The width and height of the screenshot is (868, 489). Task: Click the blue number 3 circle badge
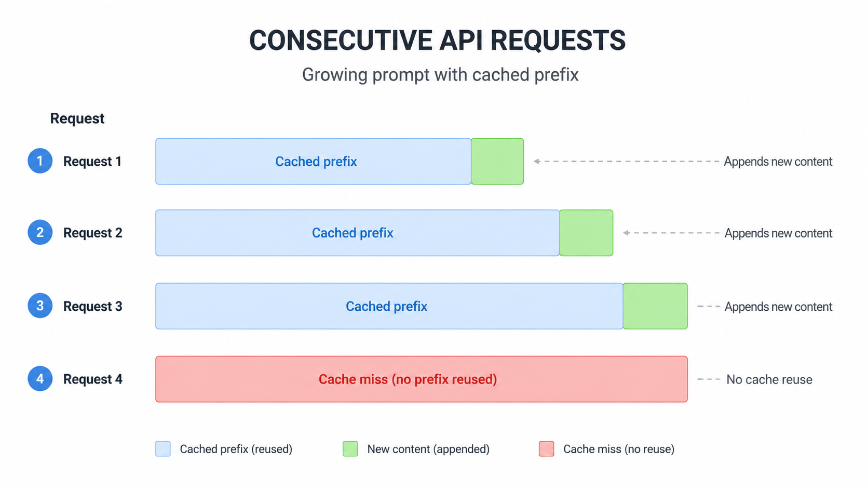pyautogui.click(x=40, y=306)
